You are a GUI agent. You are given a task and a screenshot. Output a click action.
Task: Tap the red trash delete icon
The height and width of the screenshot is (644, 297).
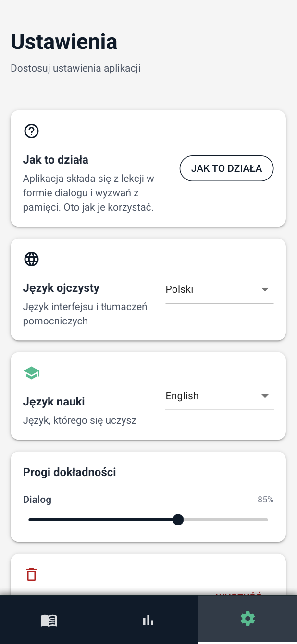click(x=31, y=574)
